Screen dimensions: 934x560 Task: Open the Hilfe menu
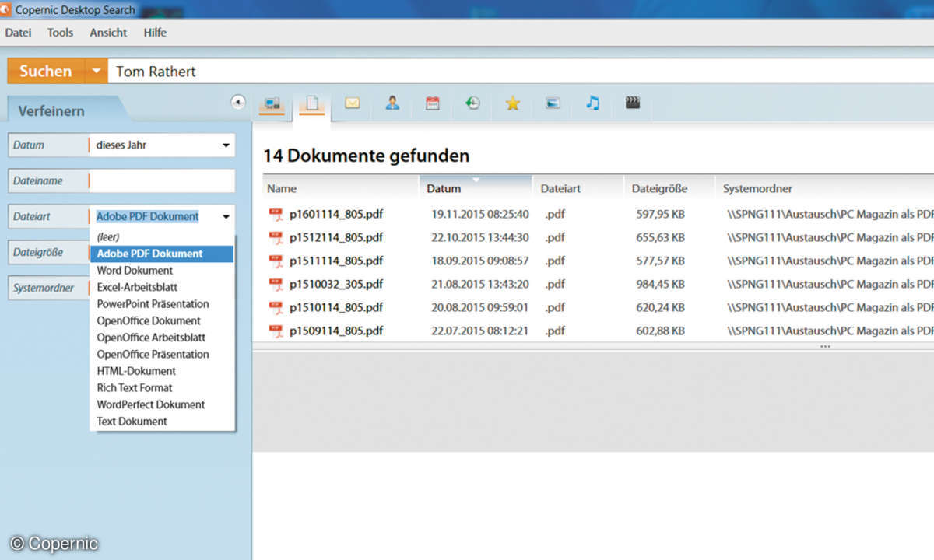point(155,33)
